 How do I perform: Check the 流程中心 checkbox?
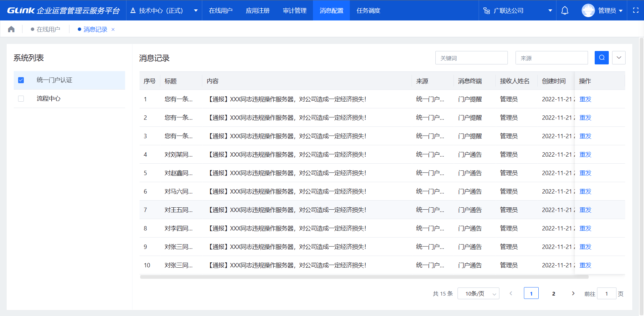[x=21, y=99]
